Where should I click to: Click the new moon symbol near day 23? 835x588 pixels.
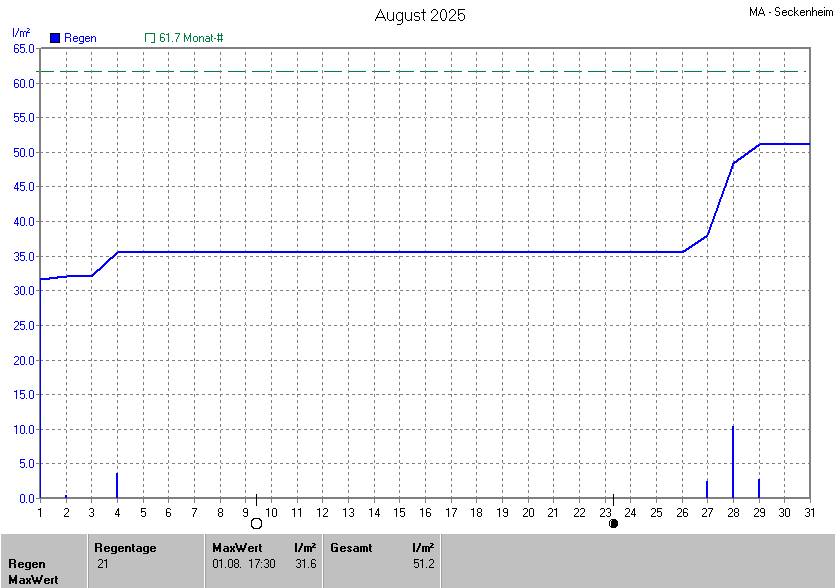(x=613, y=523)
